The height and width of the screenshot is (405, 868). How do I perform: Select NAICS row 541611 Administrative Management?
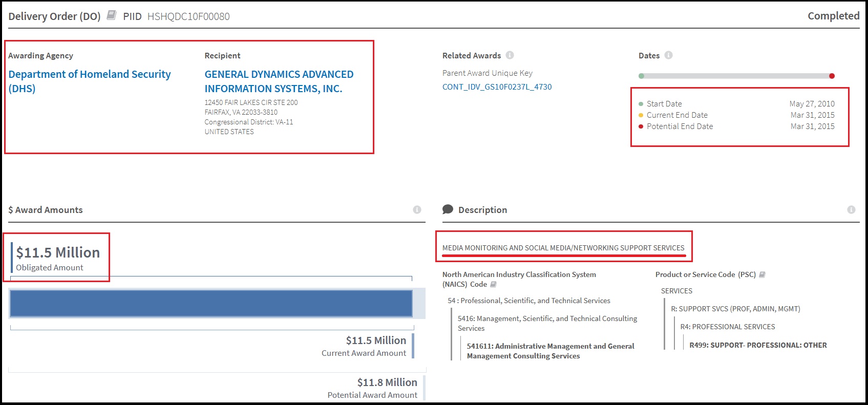pos(551,351)
